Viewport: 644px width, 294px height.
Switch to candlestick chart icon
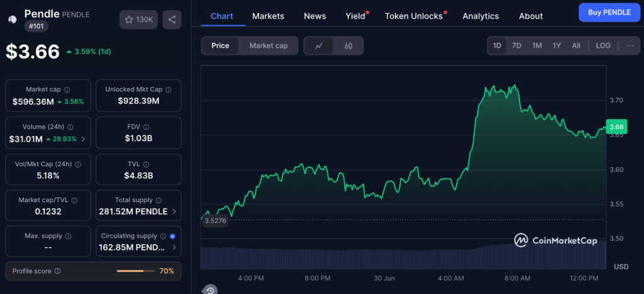point(348,45)
